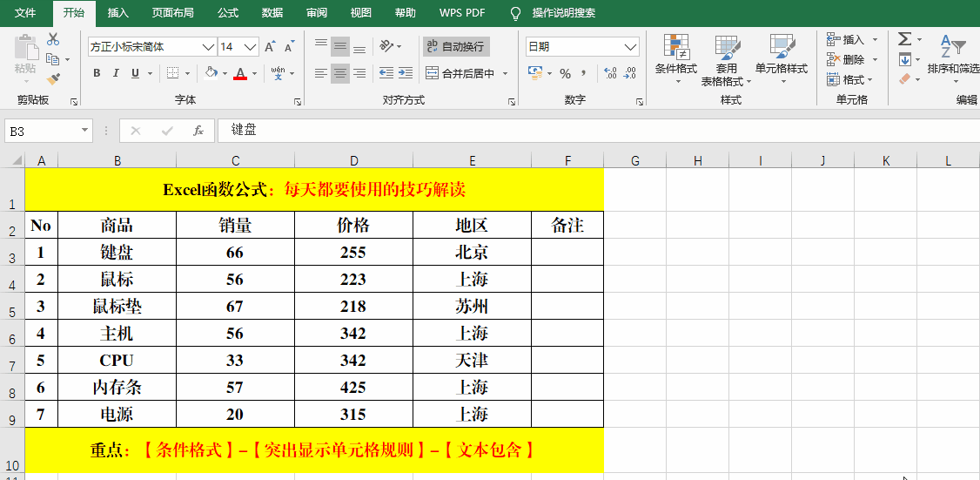Switch to the 数据 Data tab
The height and width of the screenshot is (480, 980).
tap(272, 12)
